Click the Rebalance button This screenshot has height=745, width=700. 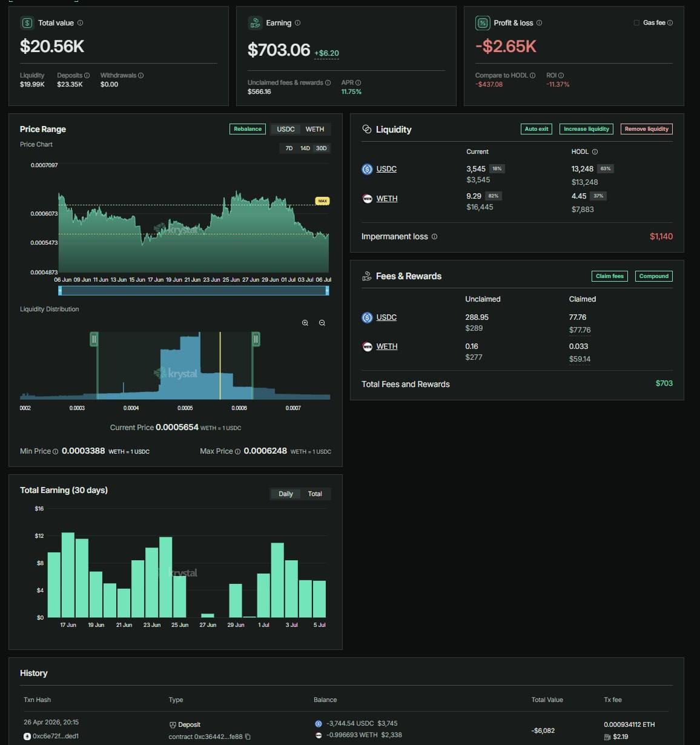pyautogui.click(x=248, y=129)
